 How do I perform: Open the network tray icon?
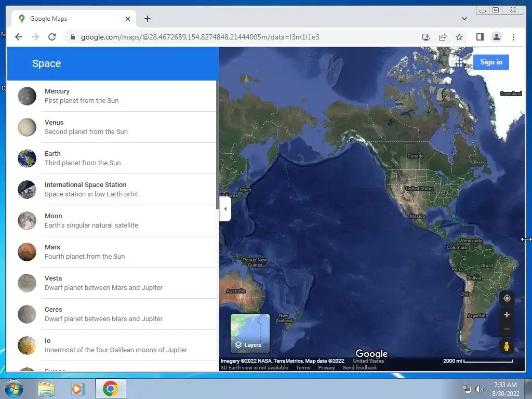coord(467,389)
